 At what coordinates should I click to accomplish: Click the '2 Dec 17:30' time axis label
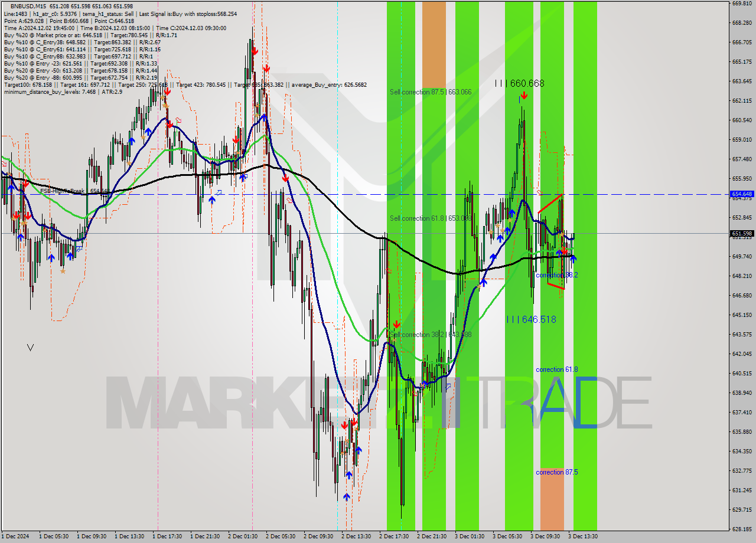[x=394, y=537]
